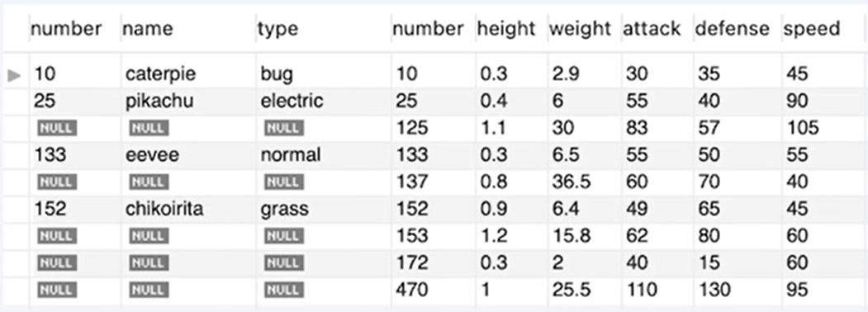Click the 'weight' column header
868x312 pixels.
[580, 29]
